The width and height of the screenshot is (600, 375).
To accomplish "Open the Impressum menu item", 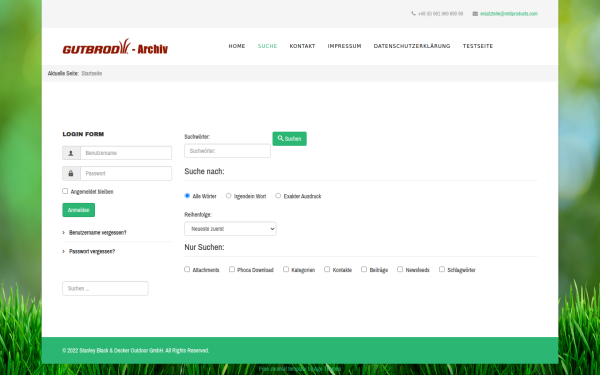I will (x=344, y=46).
